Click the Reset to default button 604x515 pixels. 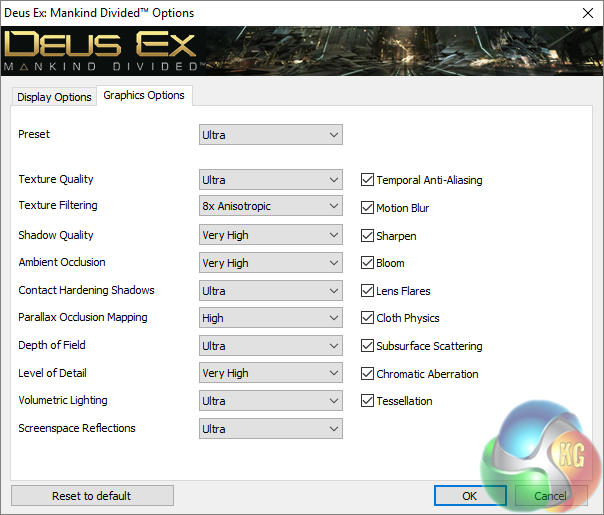[x=92, y=496]
